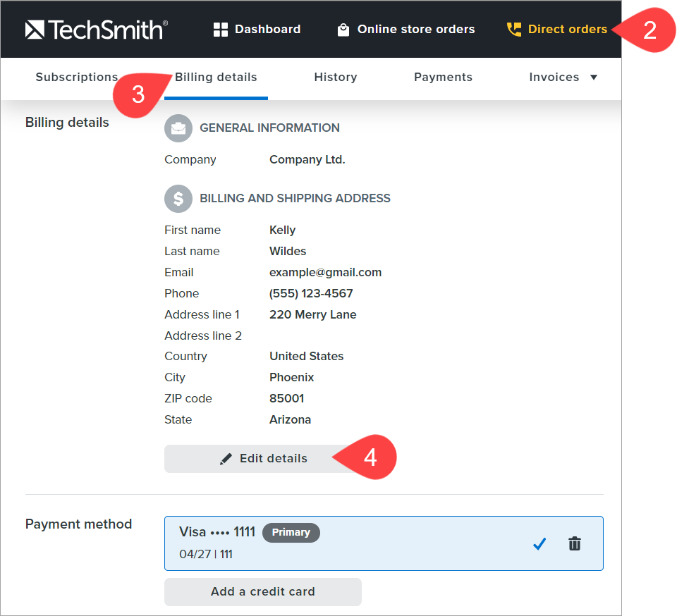Click the General Information briefcase icon

[178, 128]
